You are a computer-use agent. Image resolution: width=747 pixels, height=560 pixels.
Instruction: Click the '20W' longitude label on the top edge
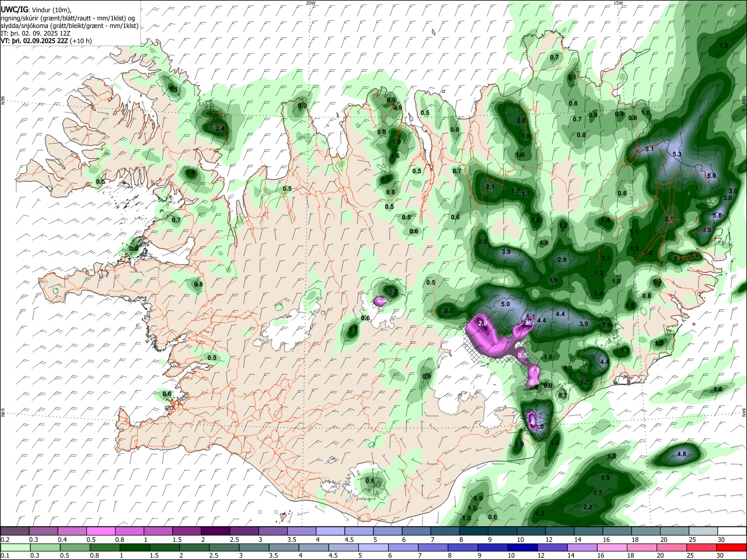click(x=310, y=3)
